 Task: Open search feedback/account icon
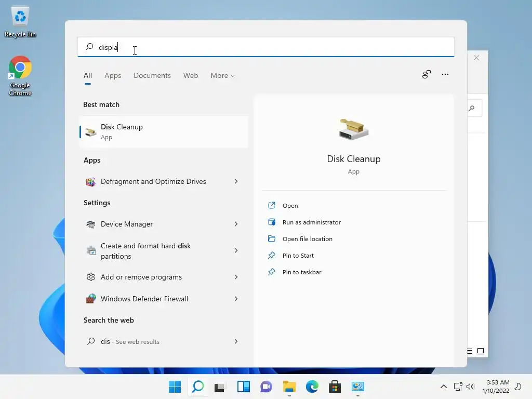click(427, 74)
